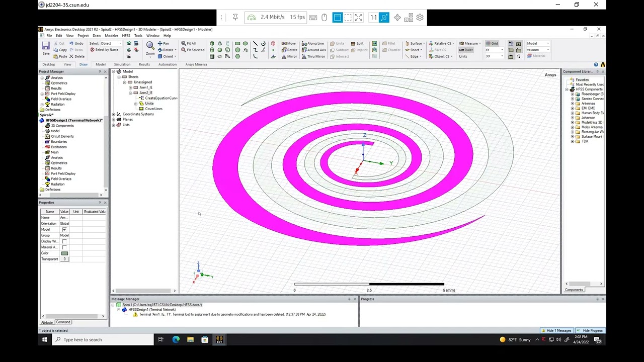Toggle the Display Wireframe checkbox in Properties
Screen dimensions: 644x362
coord(64,241)
